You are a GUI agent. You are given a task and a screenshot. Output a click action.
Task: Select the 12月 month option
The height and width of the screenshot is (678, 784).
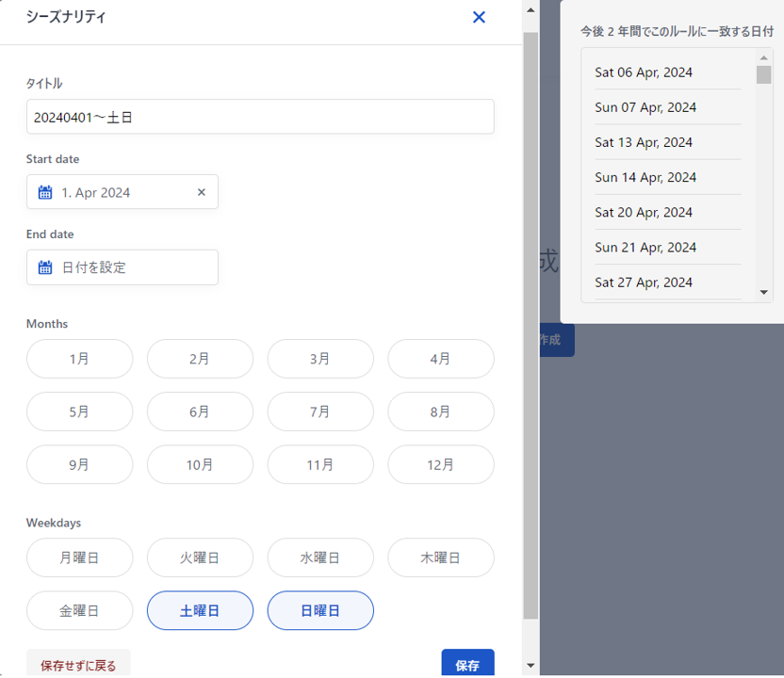pyautogui.click(x=441, y=464)
